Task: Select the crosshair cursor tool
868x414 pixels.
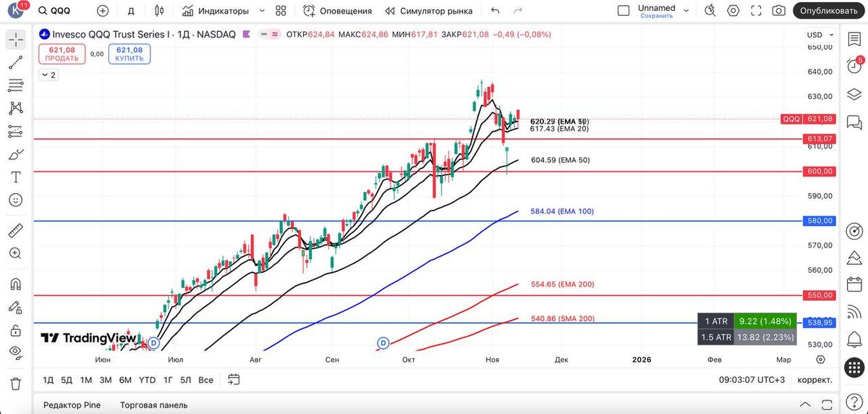Action: [x=15, y=41]
